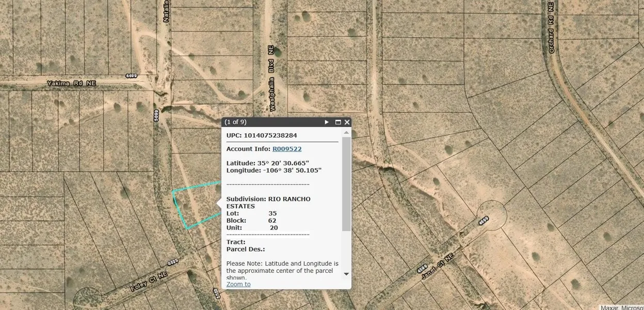The width and height of the screenshot is (644, 310).
Task: Click the Foley Ct NE street label
Action: [x=149, y=282]
